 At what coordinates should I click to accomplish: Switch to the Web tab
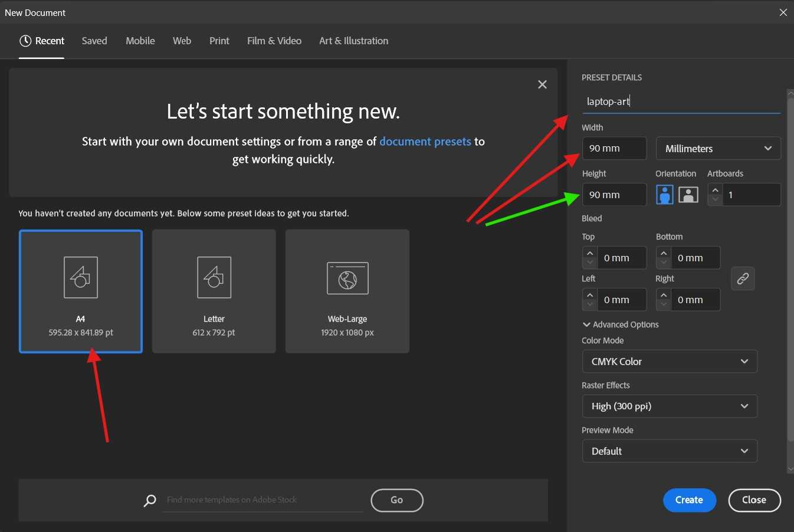[182, 41]
